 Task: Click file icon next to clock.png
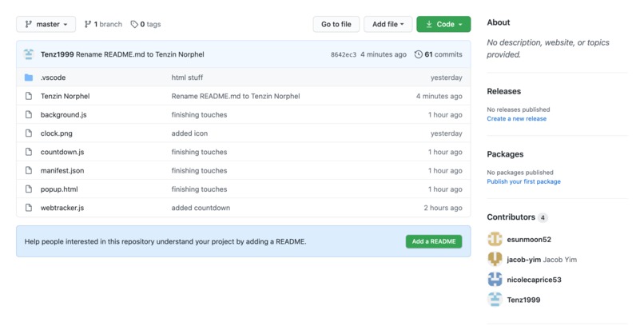pyautogui.click(x=28, y=133)
